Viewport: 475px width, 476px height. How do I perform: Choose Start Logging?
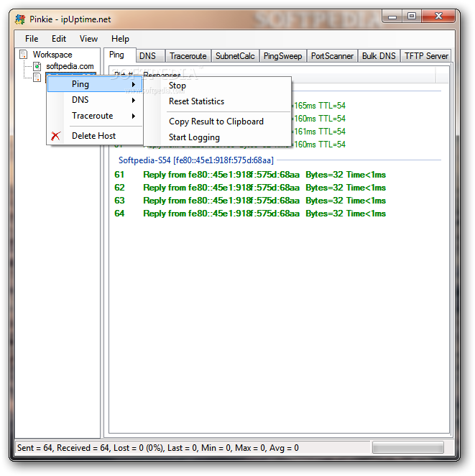(217, 137)
